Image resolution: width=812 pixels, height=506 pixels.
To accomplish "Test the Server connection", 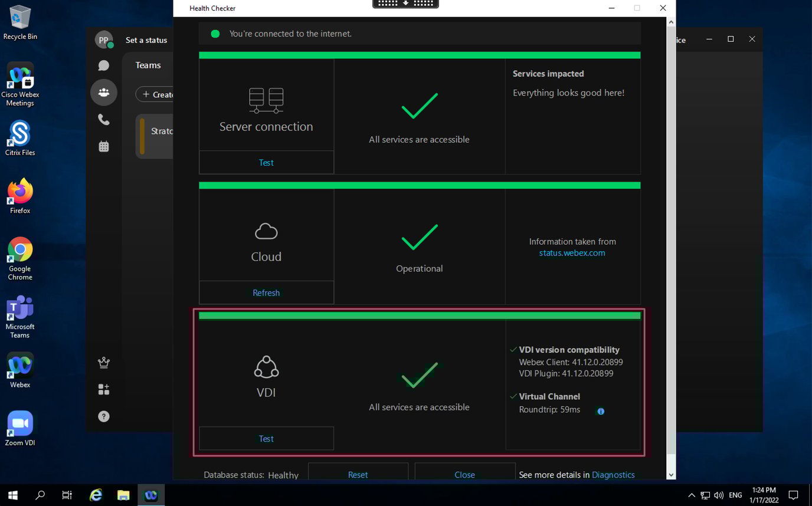I will click(x=266, y=162).
